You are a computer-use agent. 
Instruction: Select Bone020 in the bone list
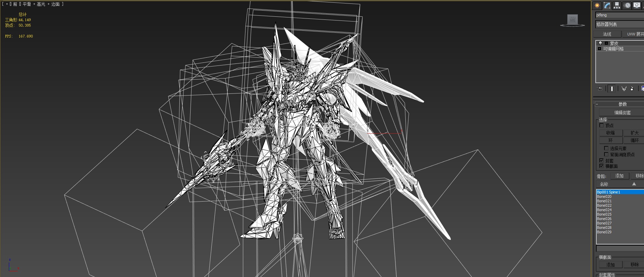(620, 196)
